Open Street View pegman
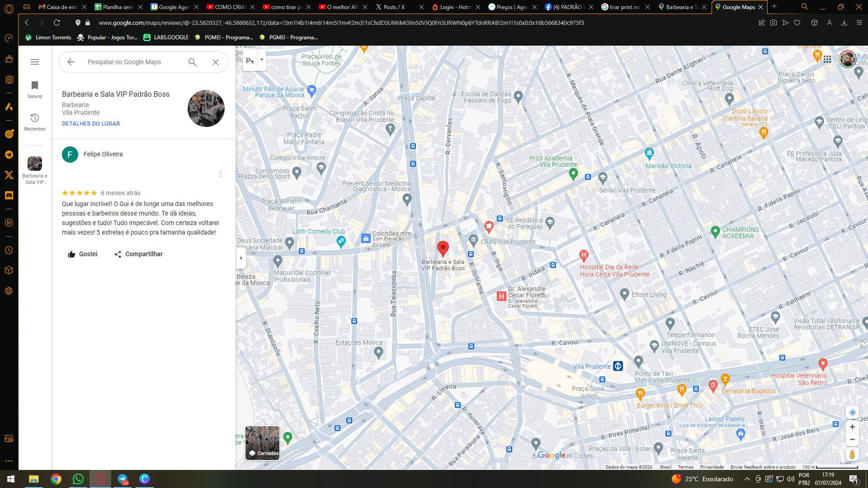868x488 pixels. pyautogui.click(x=852, y=455)
